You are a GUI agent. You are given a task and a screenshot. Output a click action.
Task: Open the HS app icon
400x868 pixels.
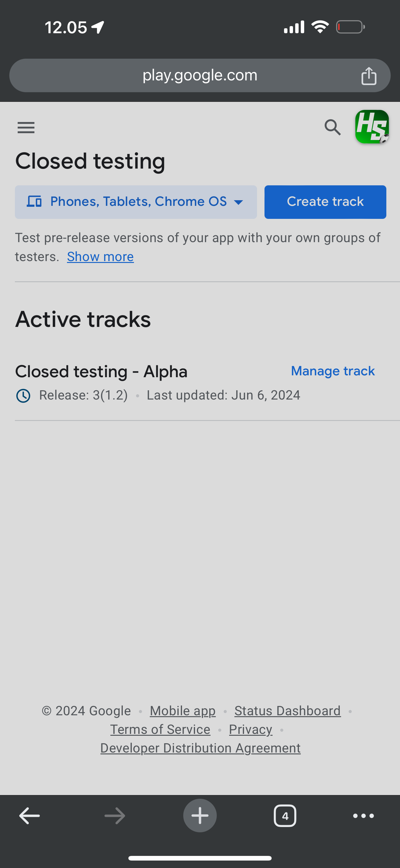tap(372, 127)
